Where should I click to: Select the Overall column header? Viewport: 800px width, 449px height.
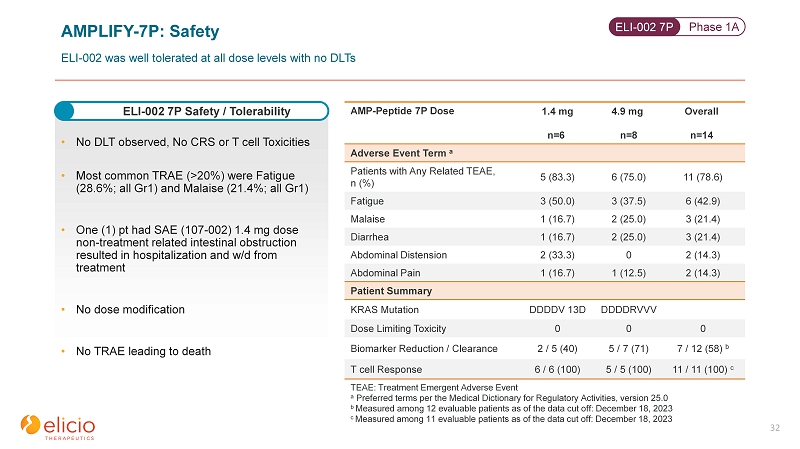click(701, 111)
